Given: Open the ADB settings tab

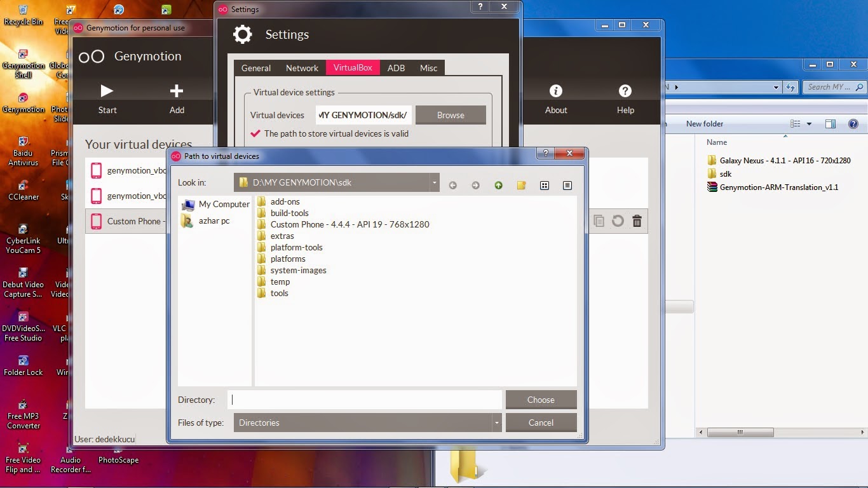Looking at the screenshot, I should [396, 68].
